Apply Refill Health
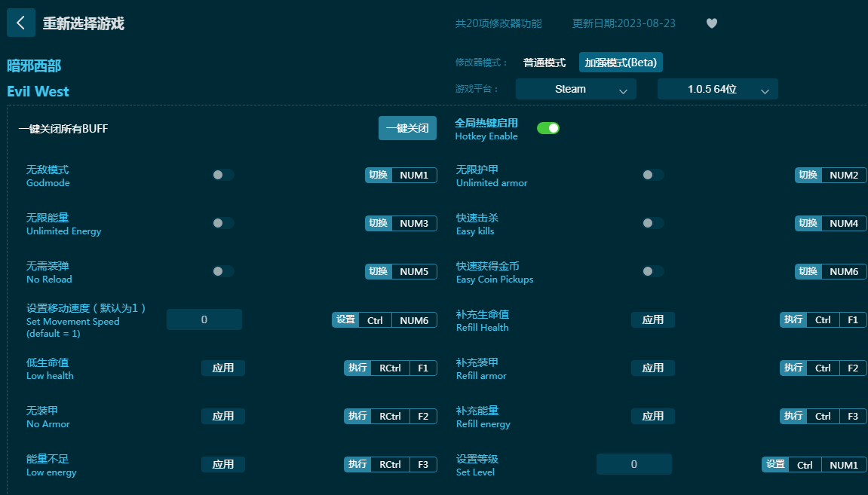 point(652,320)
